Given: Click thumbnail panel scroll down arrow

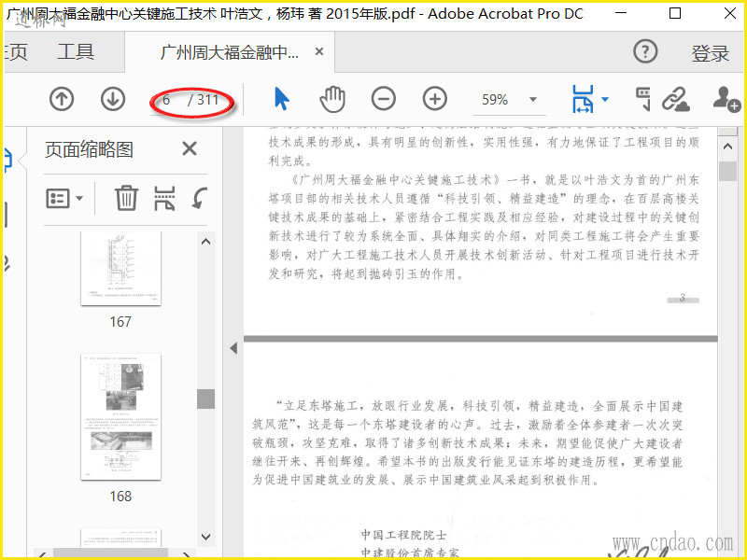Looking at the screenshot, I should (205, 537).
